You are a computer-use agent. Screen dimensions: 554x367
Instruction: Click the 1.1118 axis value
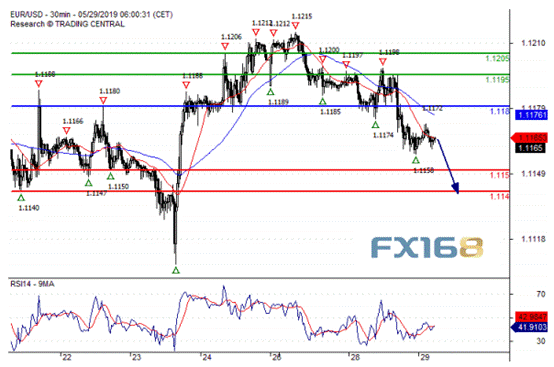(533, 239)
